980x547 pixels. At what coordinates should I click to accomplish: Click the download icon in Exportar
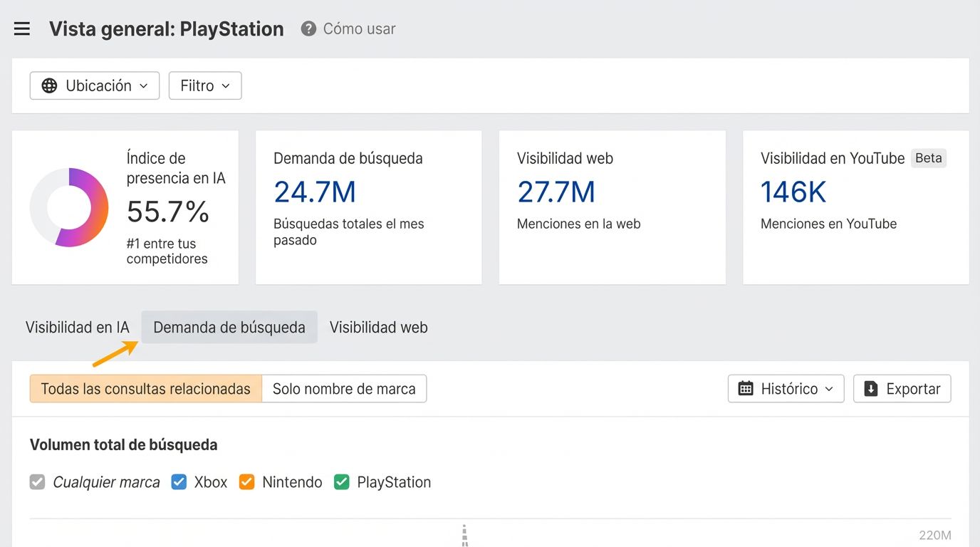[x=870, y=389]
